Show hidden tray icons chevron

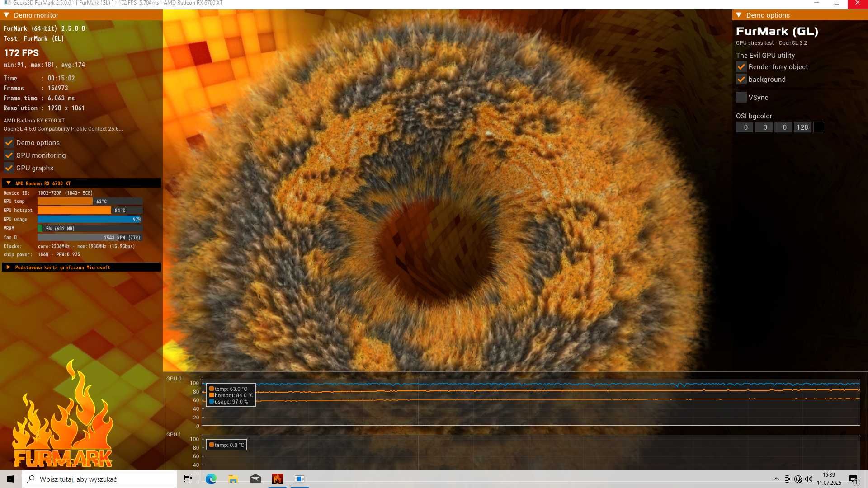click(x=776, y=479)
